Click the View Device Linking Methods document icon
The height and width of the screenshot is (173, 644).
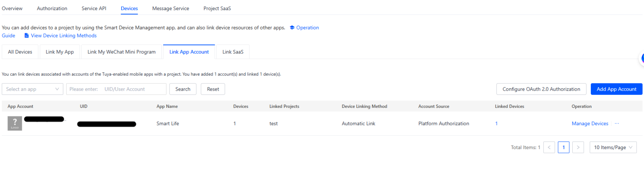coord(27,36)
